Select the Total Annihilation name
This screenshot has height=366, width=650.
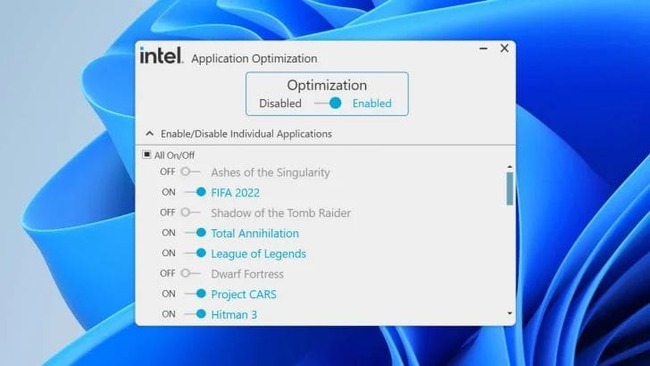pyautogui.click(x=255, y=233)
